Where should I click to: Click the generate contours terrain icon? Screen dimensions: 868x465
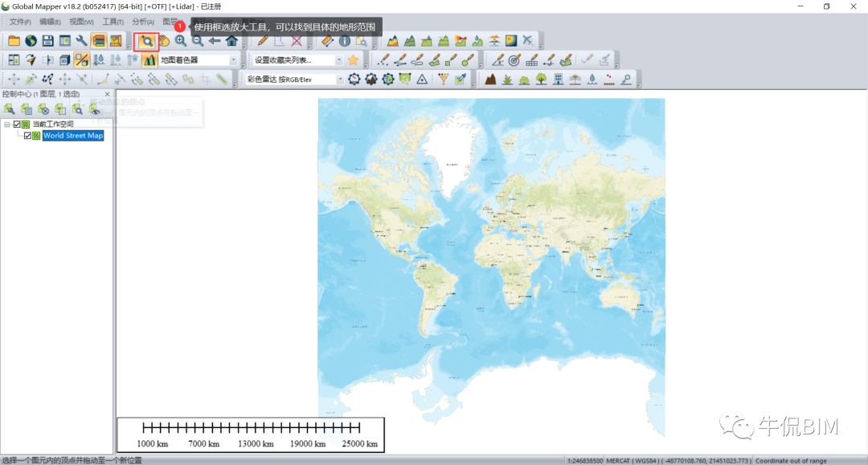(x=410, y=41)
